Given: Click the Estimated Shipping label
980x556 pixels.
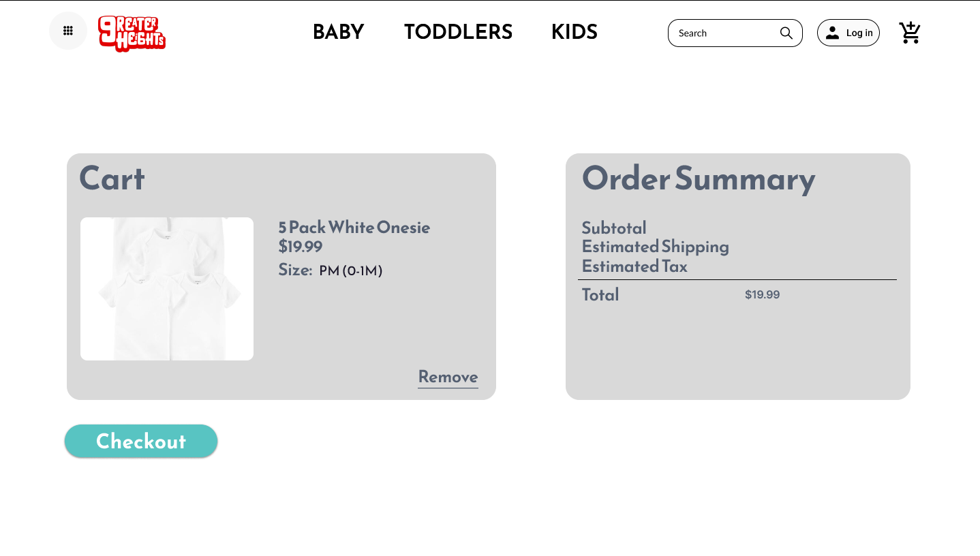Looking at the screenshot, I should [x=655, y=247].
